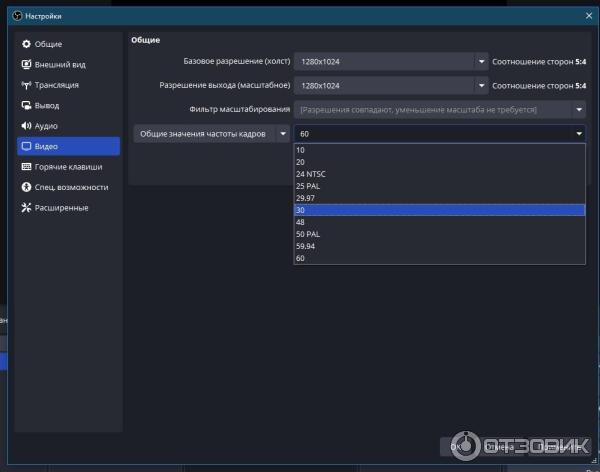The width and height of the screenshot is (600, 472).
Task: Open the Расширенные tools icon section
Action: click(x=26, y=208)
